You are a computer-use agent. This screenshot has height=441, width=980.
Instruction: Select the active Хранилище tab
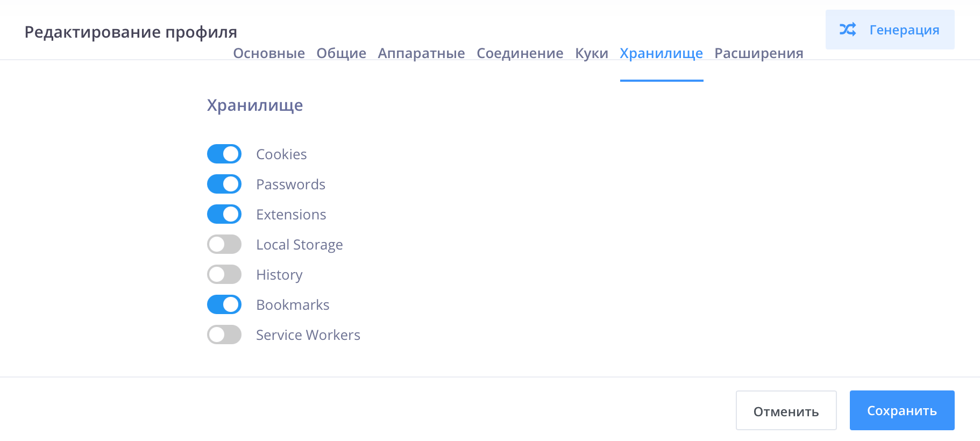(x=661, y=53)
